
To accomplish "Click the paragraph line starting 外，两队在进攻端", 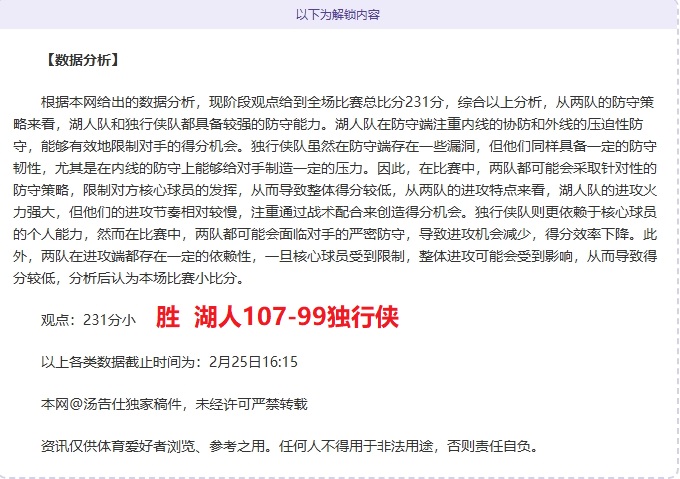I will click(x=335, y=256).
